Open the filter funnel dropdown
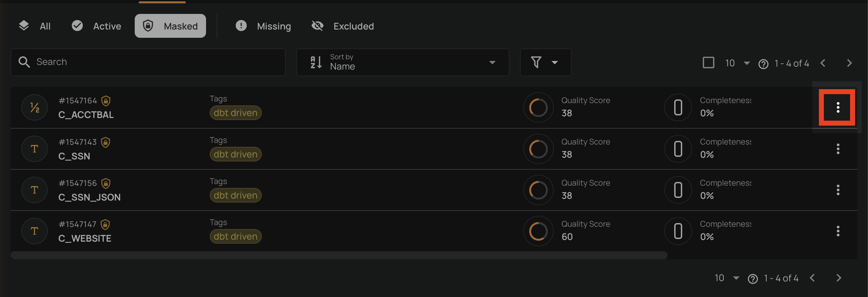The height and width of the screenshot is (297, 868). pyautogui.click(x=545, y=62)
